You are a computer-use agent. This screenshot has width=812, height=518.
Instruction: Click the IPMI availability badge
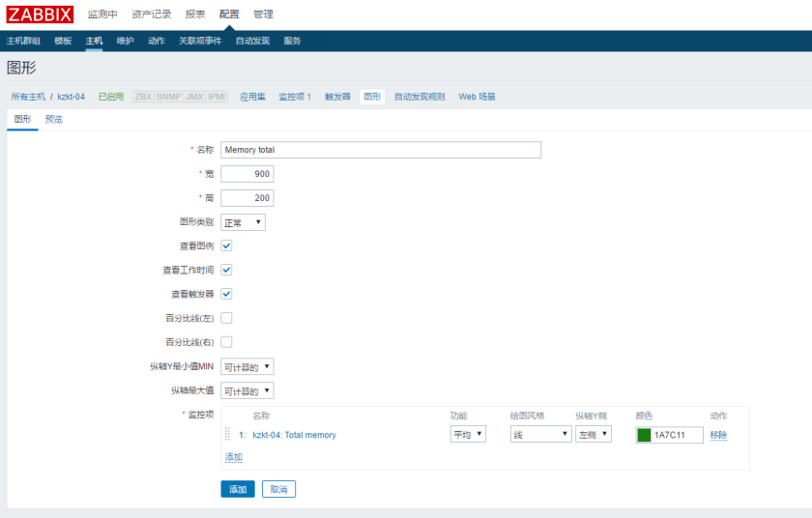tap(217, 97)
